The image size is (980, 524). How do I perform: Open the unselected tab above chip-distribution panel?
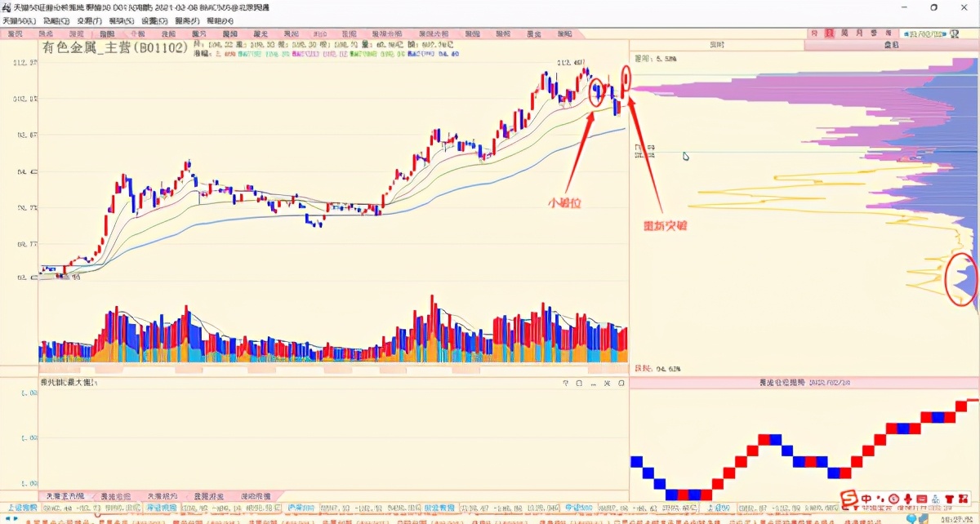[x=717, y=45]
